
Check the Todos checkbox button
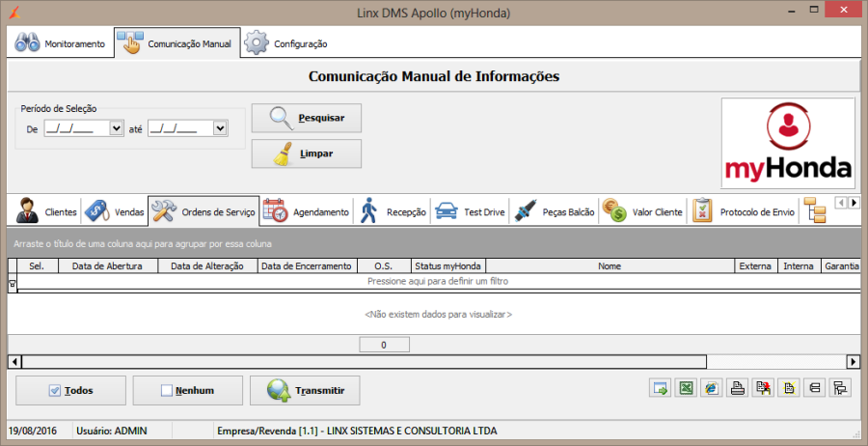pos(70,391)
